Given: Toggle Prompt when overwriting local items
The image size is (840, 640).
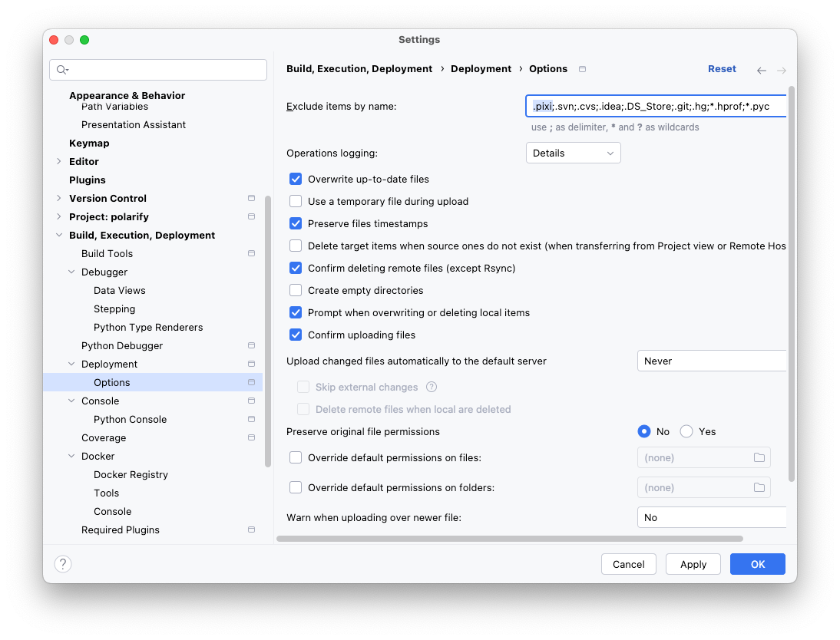Looking at the screenshot, I should [295, 312].
